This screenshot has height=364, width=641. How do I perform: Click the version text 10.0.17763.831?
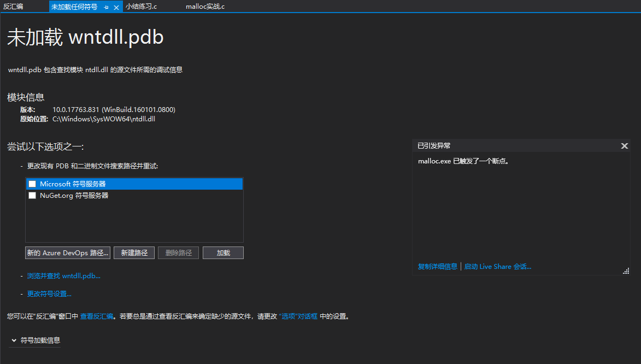coord(76,110)
